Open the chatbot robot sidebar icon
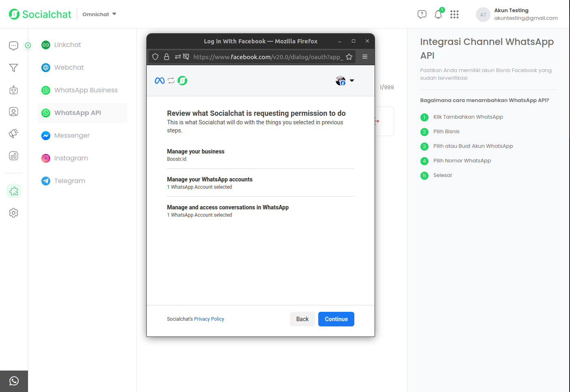The height and width of the screenshot is (392, 570). (13, 90)
